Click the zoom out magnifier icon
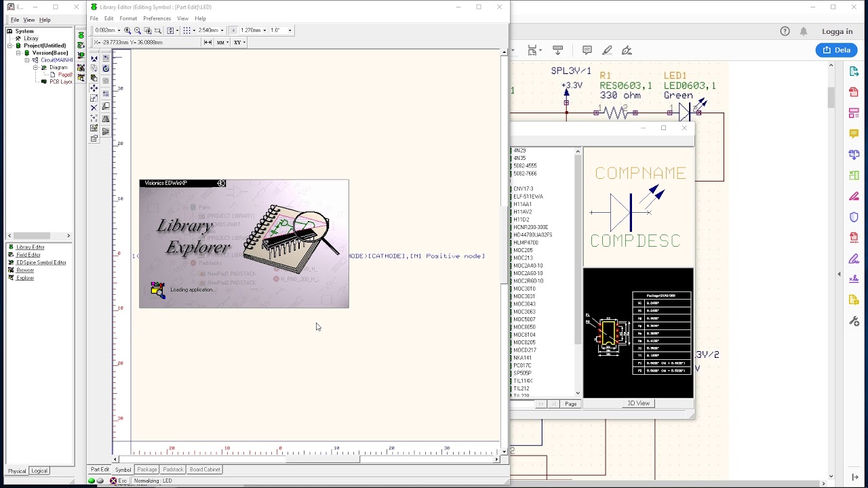Screen dimensions: 868x488 (x=138, y=30)
